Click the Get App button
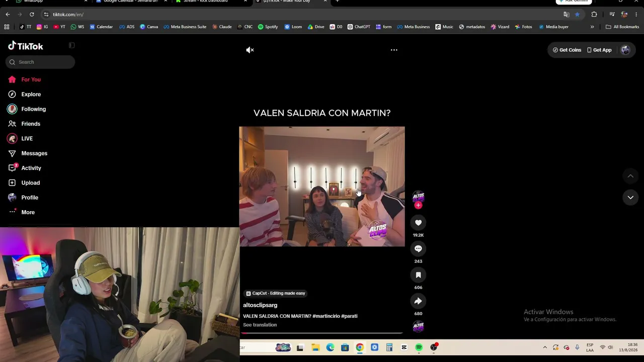644x362 pixels. [x=599, y=50]
